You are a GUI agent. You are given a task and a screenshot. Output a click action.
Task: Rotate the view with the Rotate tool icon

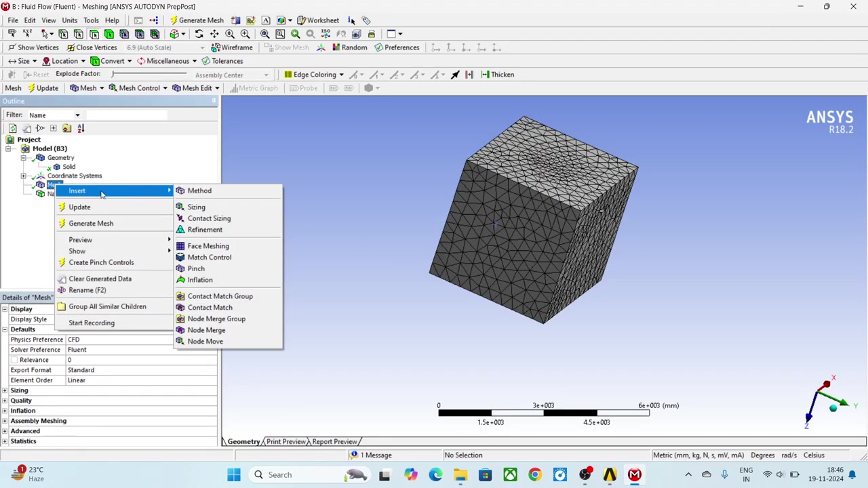(x=199, y=34)
